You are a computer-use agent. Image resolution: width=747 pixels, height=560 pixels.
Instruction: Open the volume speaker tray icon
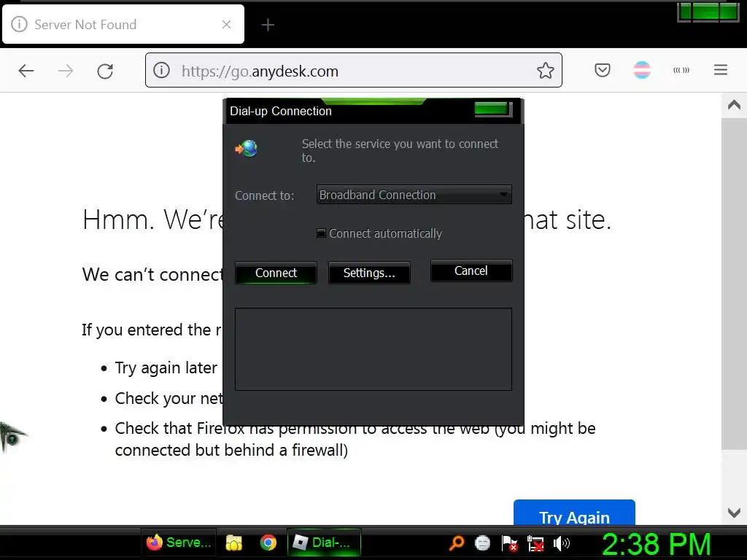point(561,542)
